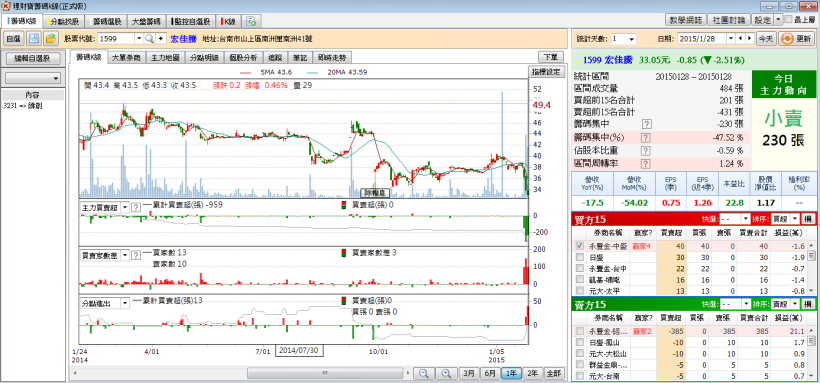Click the 今天 today button

pyautogui.click(x=767, y=39)
